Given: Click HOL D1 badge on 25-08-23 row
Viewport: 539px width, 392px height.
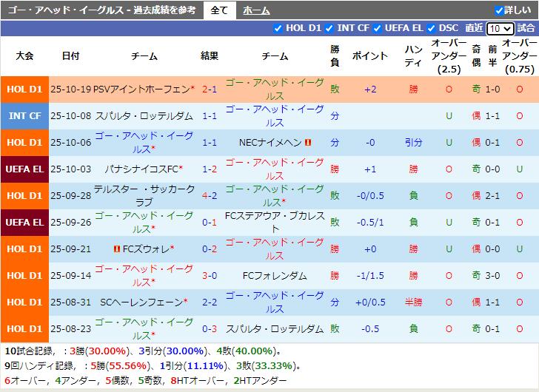Looking at the screenshot, I should (x=24, y=328).
